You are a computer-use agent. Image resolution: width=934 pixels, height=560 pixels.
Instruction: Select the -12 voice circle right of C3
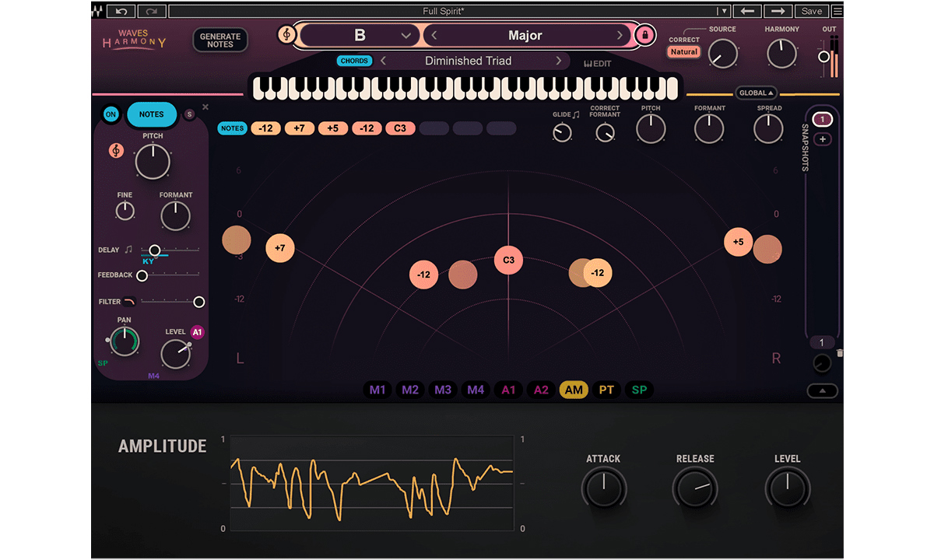coord(598,273)
